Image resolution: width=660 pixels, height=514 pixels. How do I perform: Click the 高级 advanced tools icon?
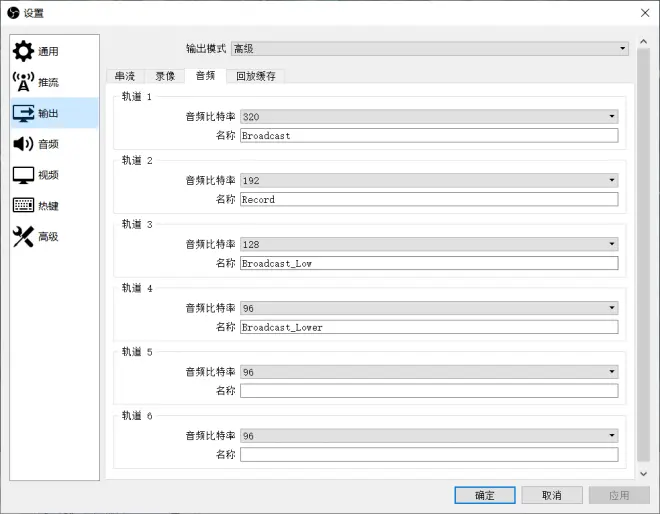(x=23, y=237)
